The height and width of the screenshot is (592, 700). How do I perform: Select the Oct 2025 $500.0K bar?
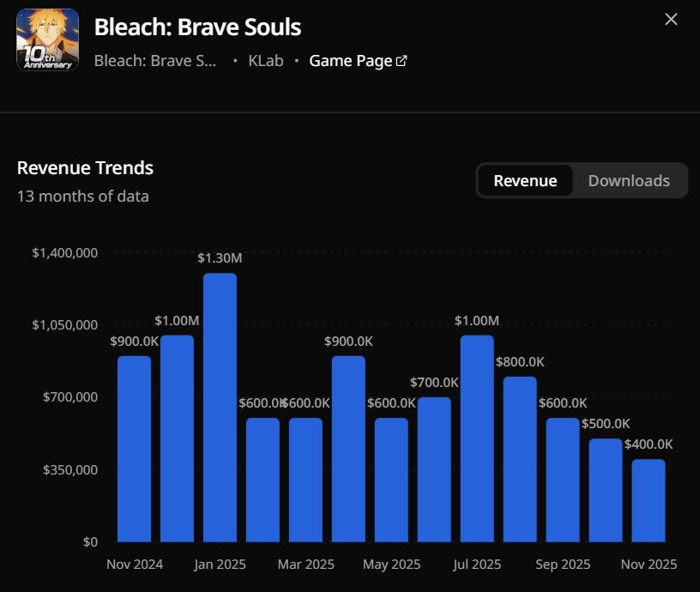point(606,490)
